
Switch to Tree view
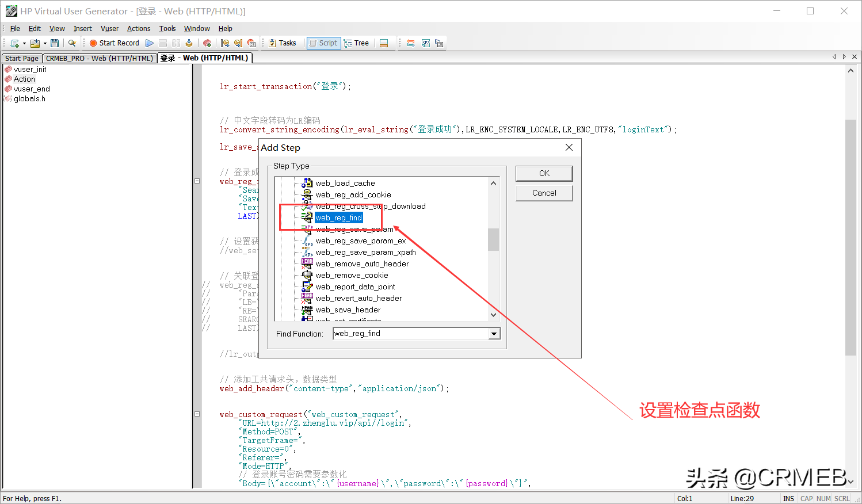pos(356,43)
